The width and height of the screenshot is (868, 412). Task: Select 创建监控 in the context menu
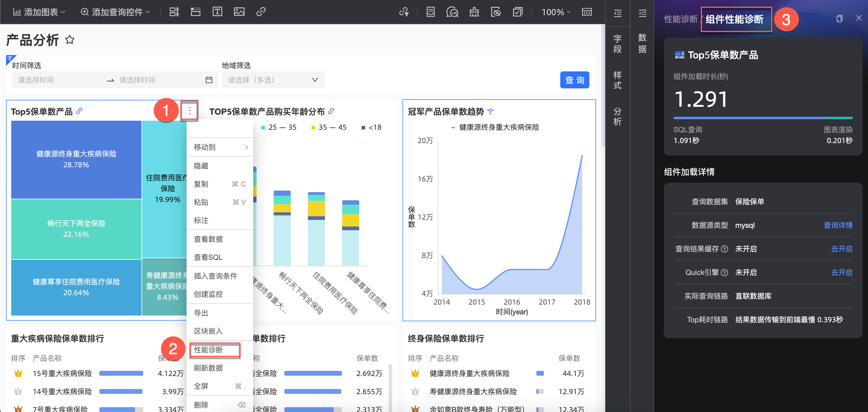220,294
